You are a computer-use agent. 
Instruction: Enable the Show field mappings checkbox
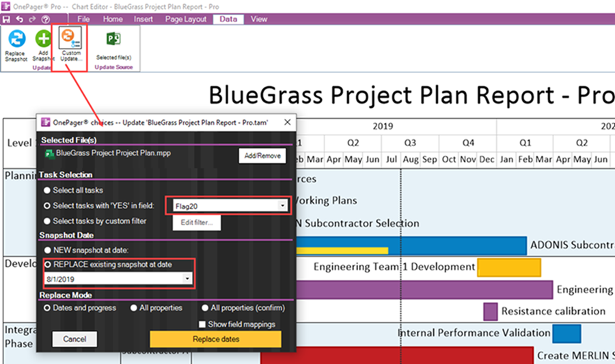click(203, 324)
